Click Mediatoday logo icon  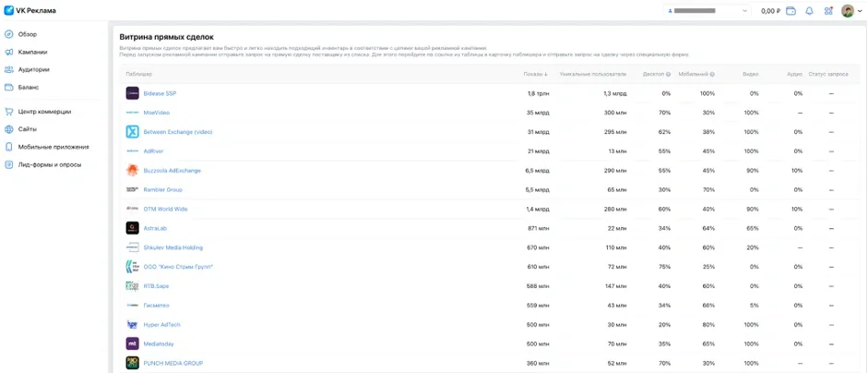click(x=132, y=343)
